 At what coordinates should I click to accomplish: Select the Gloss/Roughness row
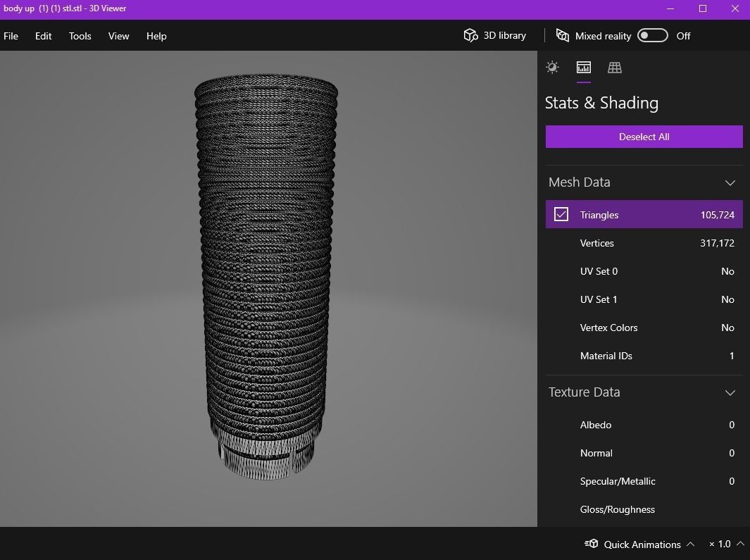pos(644,510)
